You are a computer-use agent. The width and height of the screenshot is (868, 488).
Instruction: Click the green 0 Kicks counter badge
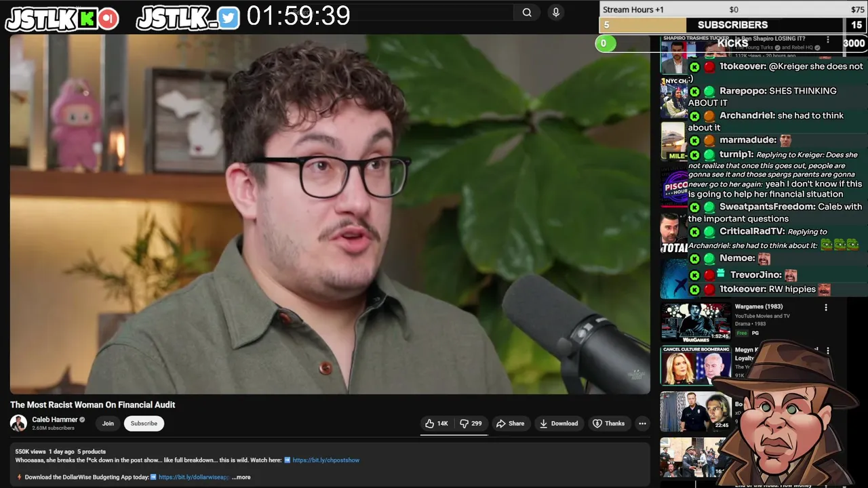point(605,44)
